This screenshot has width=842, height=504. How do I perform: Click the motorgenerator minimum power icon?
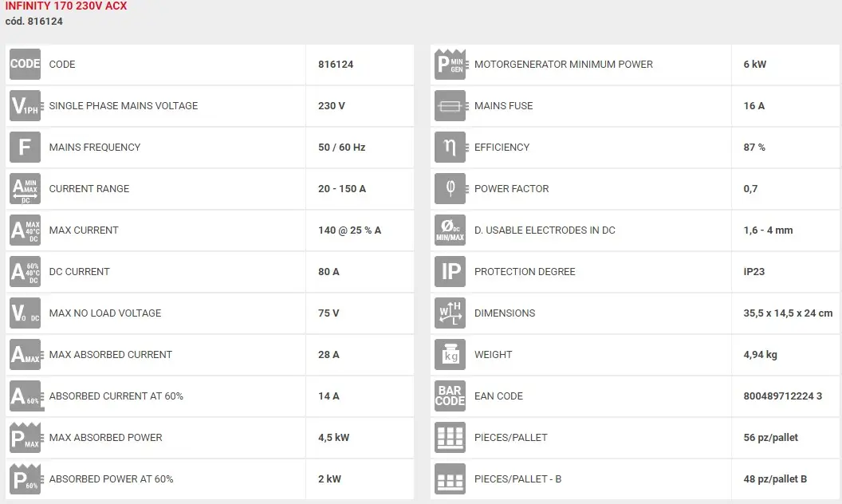[x=450, y=64]
